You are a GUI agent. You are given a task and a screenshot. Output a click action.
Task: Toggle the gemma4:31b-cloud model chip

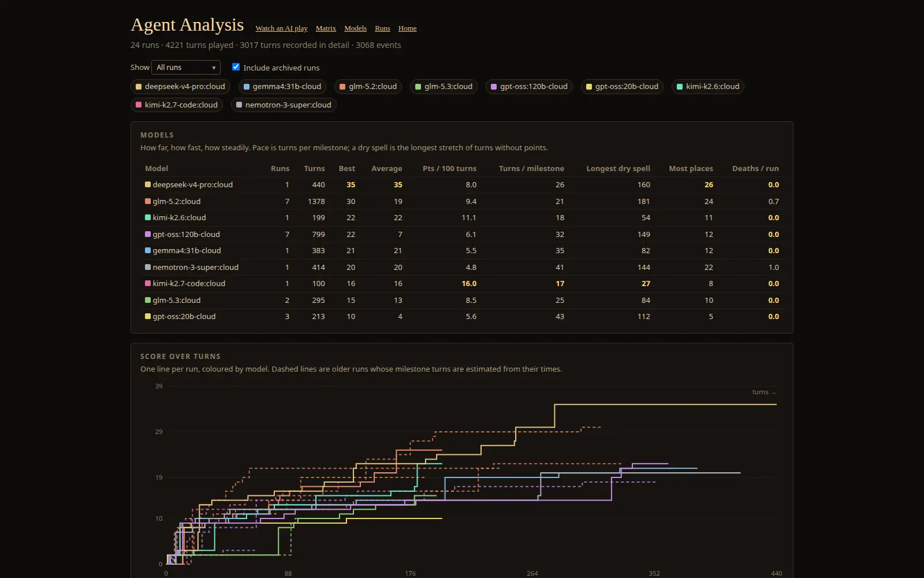click(x=282, y=87)
